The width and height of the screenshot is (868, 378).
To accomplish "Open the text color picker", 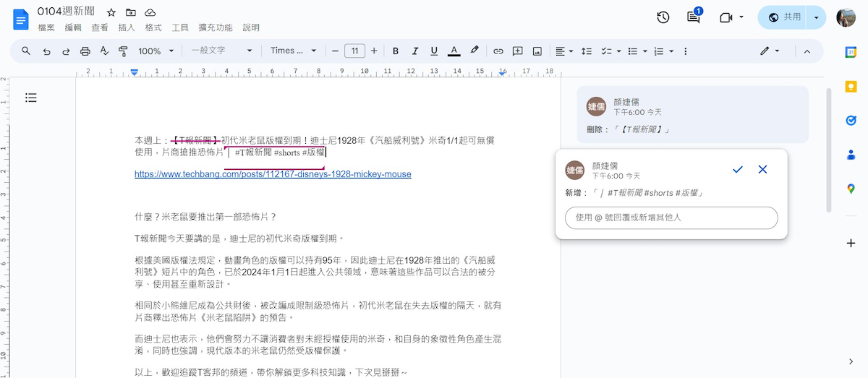I will point(454,51).
